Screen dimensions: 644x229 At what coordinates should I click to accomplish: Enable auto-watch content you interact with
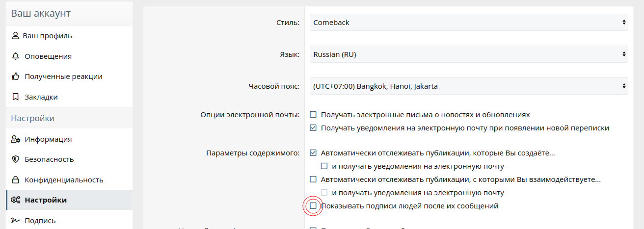(x=313, y=179)
